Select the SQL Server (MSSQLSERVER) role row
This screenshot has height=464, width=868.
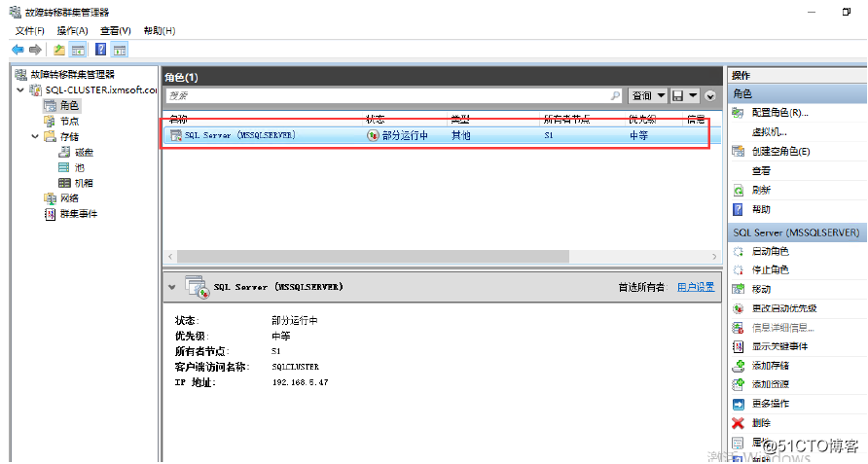442,135
